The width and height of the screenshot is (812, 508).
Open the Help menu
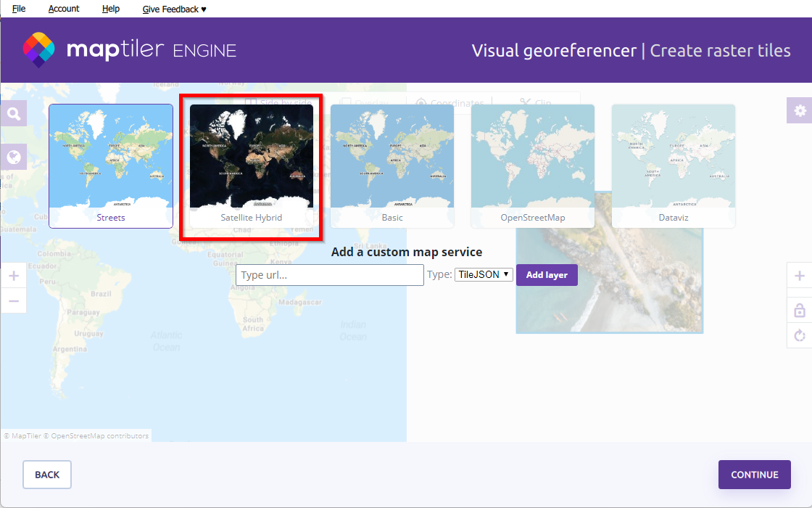(111, 9)
